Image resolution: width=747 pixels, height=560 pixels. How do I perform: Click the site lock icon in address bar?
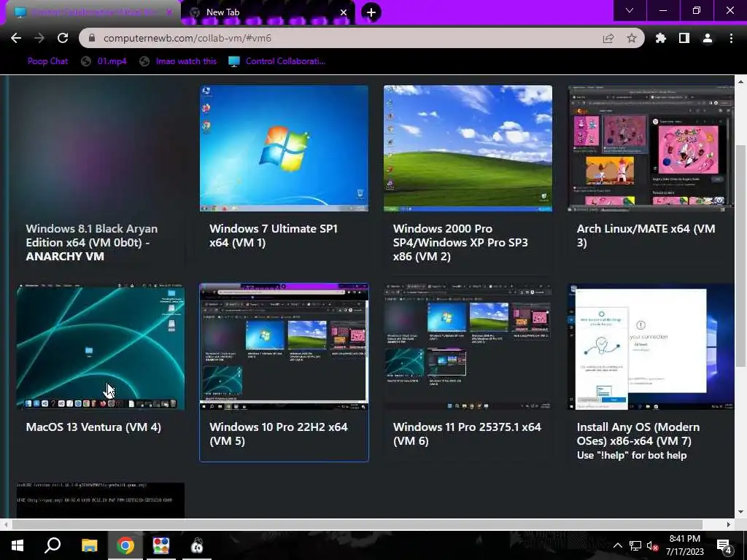click(92, 38)
